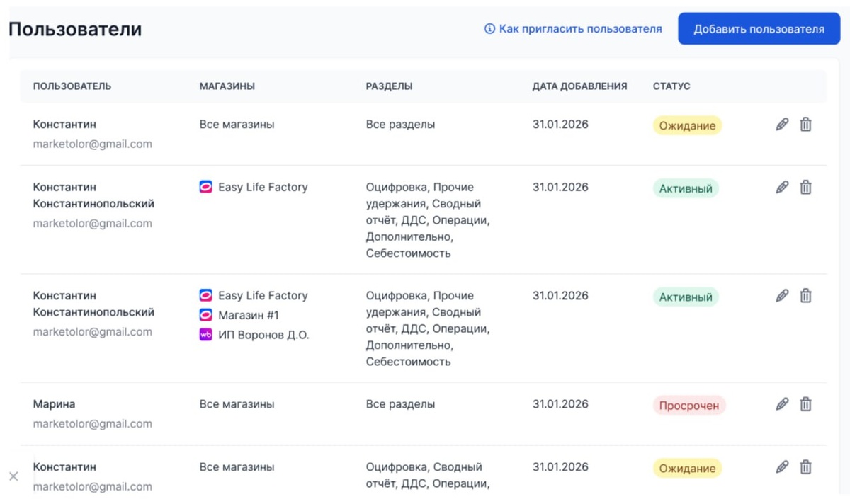Click the edit pencil for Марина
The image size is (850, 504).
click(782, 404)
